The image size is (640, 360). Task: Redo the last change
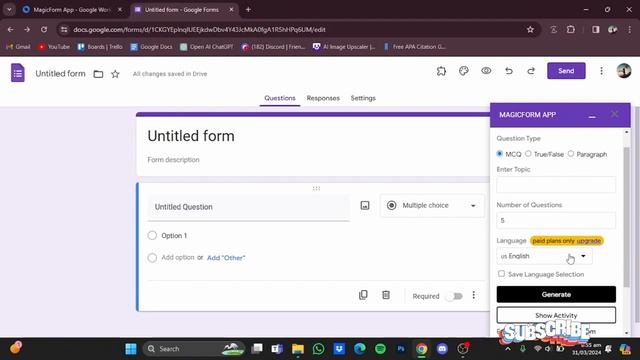tap(531, 71)
